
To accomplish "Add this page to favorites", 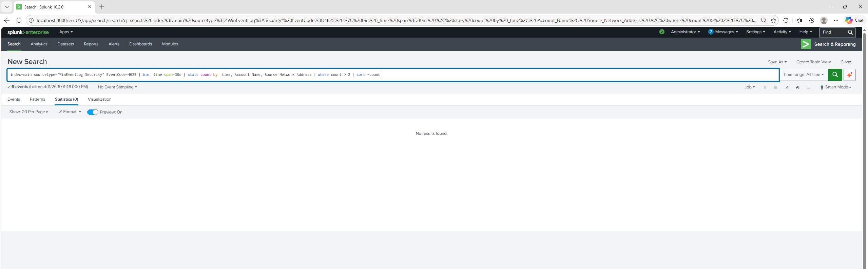I will [x=773, y=20].
